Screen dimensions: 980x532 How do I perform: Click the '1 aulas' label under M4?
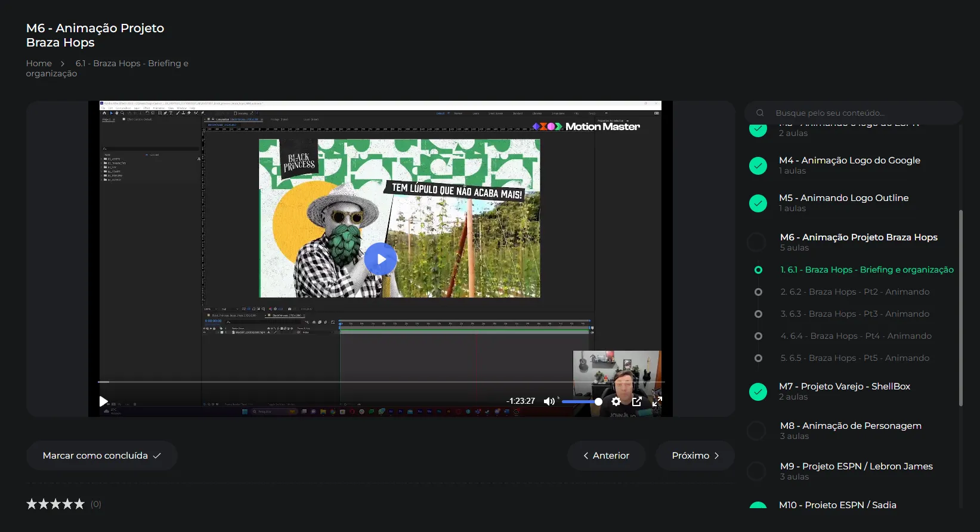[792, 171]
